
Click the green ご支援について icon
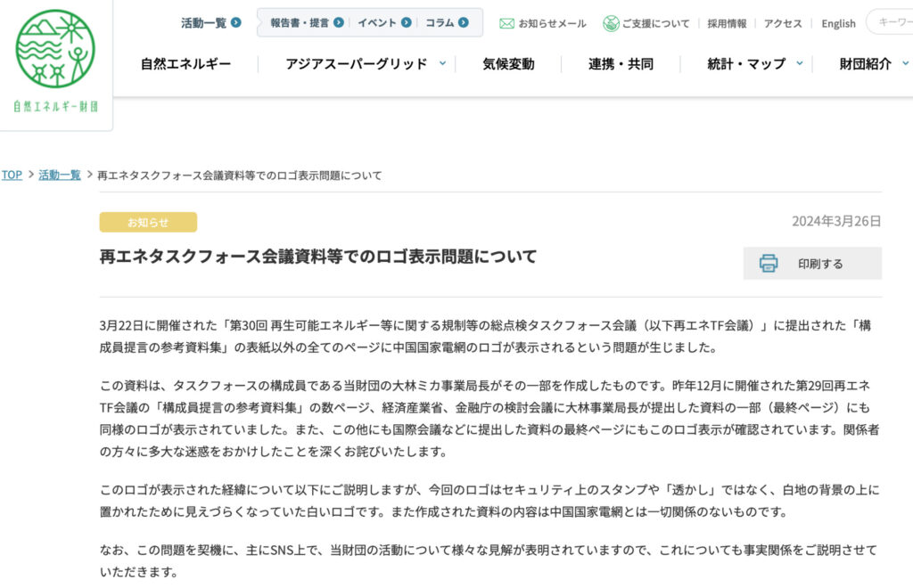tap(611, 23)
